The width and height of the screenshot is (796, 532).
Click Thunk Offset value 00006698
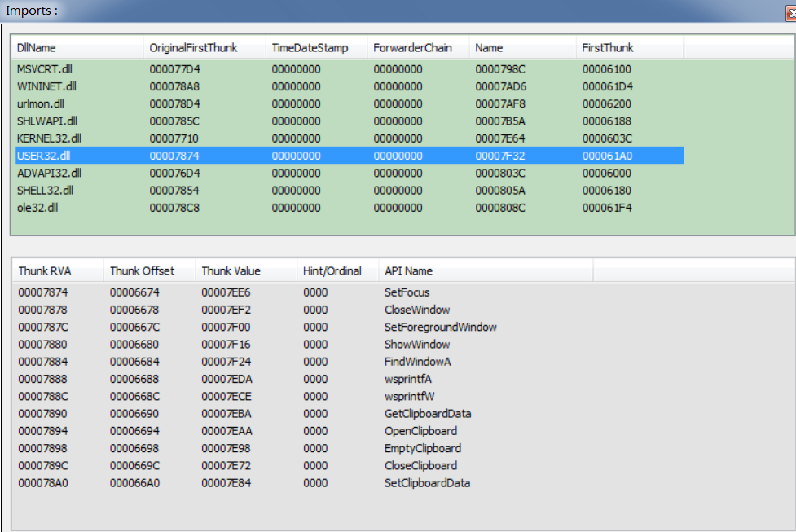tap(134, 448)
